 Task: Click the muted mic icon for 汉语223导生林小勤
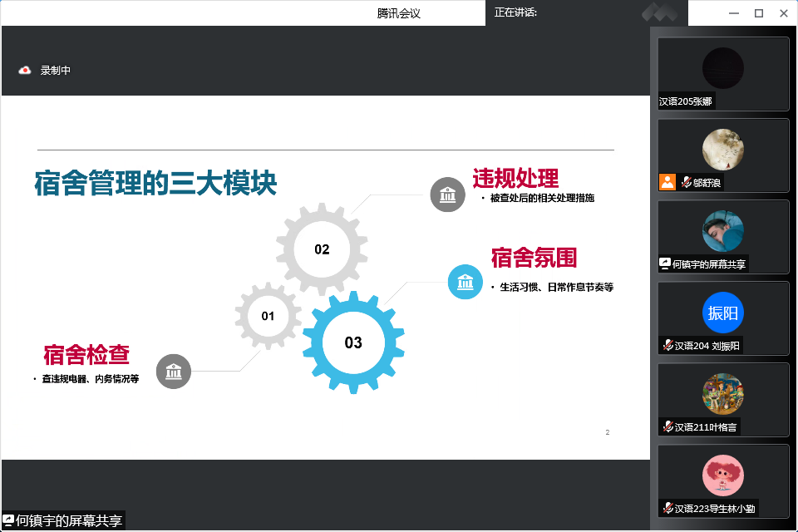(667, 508)
